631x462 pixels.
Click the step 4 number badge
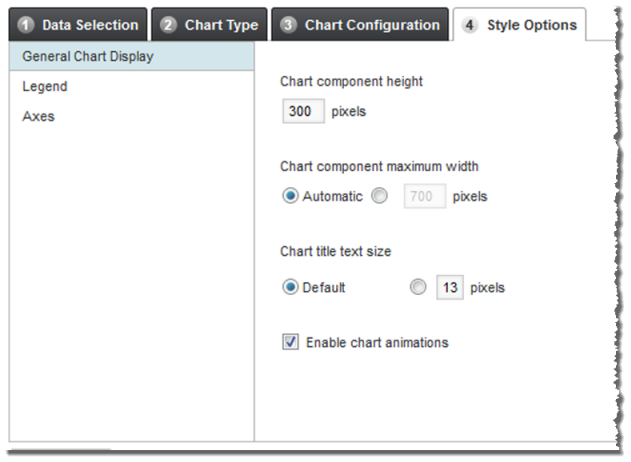(471, 26)
